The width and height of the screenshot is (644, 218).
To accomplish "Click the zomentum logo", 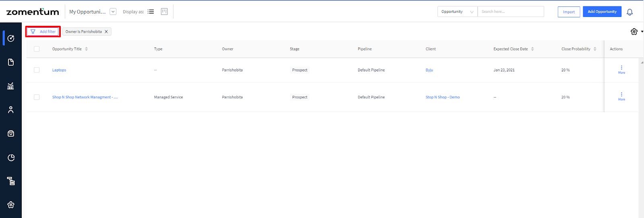I will point(33,12).
